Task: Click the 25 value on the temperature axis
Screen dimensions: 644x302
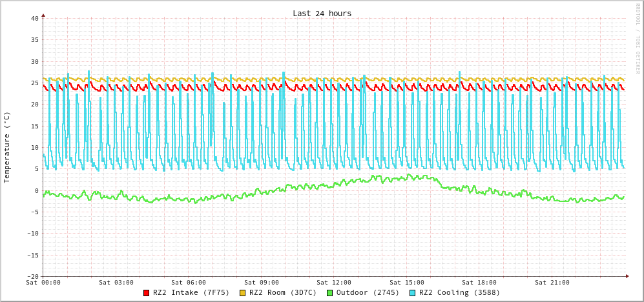Action: pyautogui.click(x=34, y=83)
